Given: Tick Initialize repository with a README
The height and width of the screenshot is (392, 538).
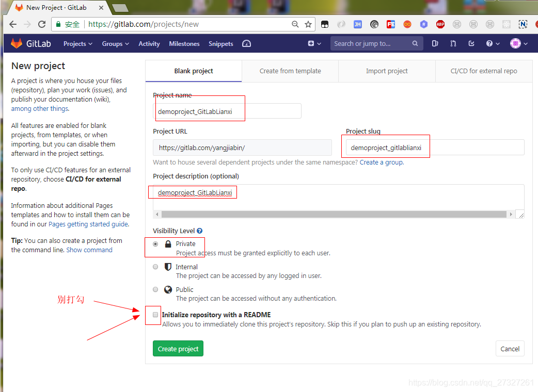Looking at the screenshot, I should (x=155, y=315).
